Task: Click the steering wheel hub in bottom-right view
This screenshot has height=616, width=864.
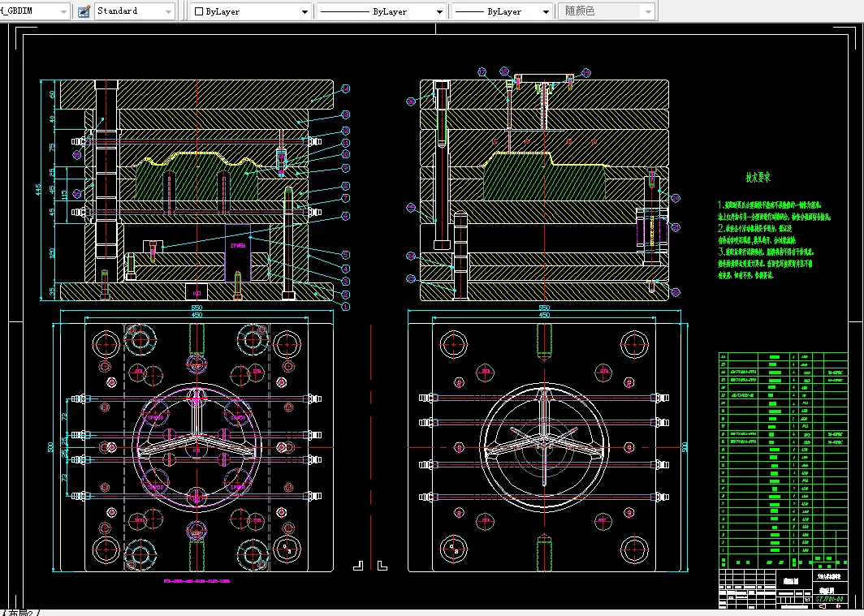Action: pyautogui.click(x=543, y=446)
